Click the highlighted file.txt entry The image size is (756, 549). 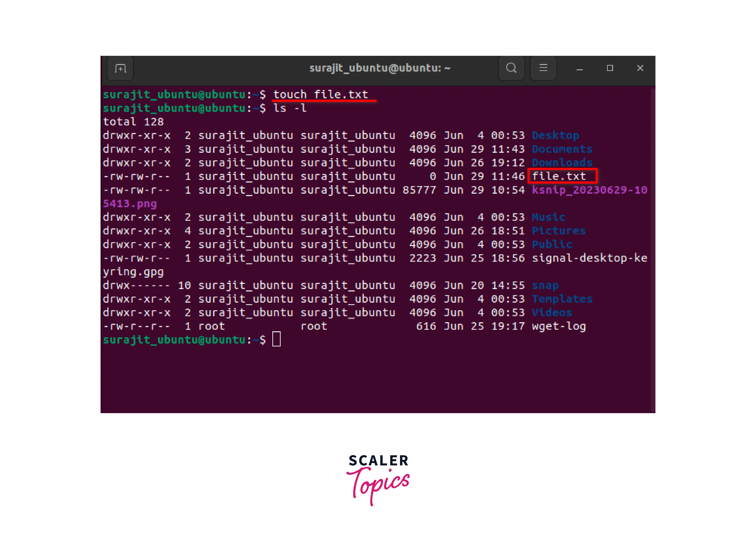click(559, 176)
